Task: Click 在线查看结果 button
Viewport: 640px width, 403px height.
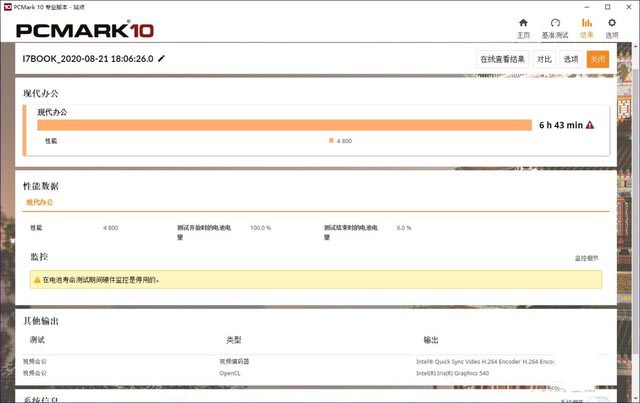Action: [502, 59]
